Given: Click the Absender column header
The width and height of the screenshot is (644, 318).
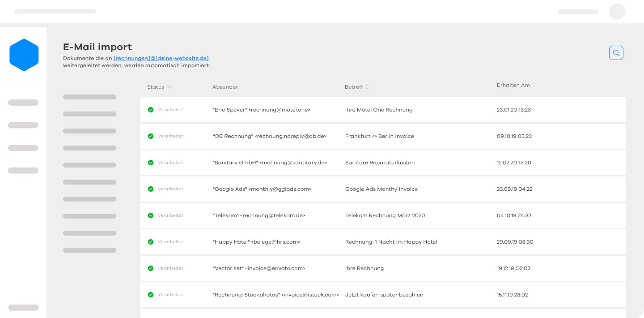Looking at the screenshot, I should pos(225,87).
